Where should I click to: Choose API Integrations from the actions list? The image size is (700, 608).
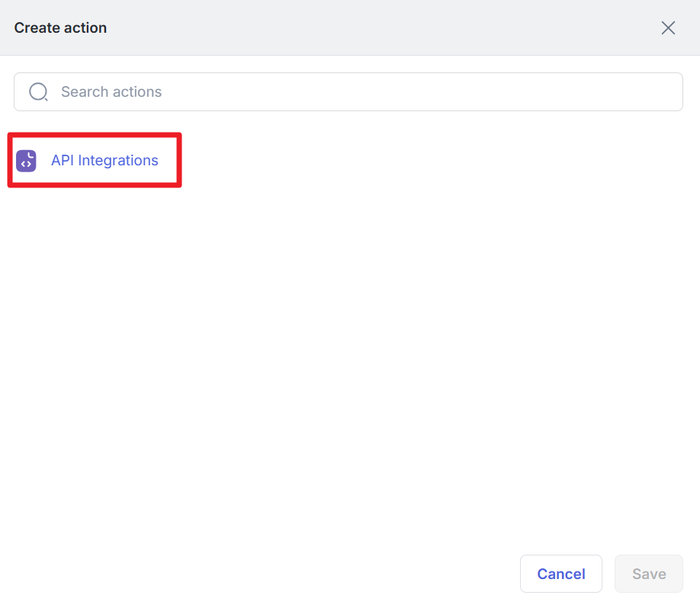104,161
